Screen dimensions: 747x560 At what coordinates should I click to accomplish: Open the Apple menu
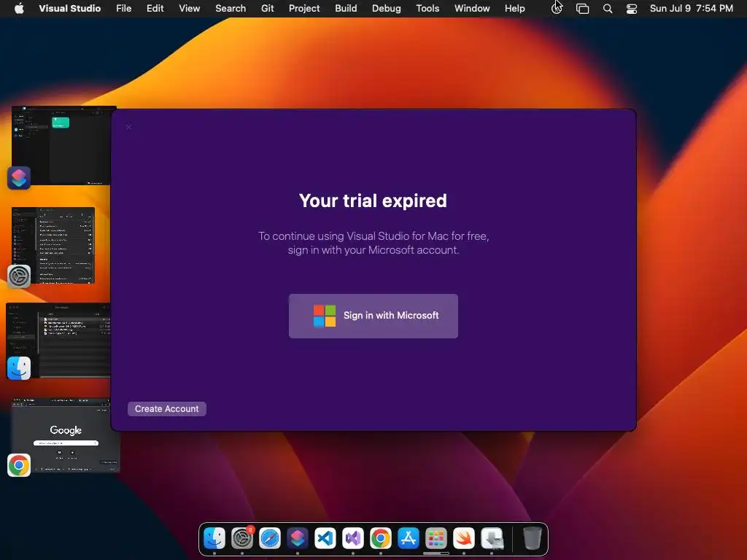pos(19,8)
